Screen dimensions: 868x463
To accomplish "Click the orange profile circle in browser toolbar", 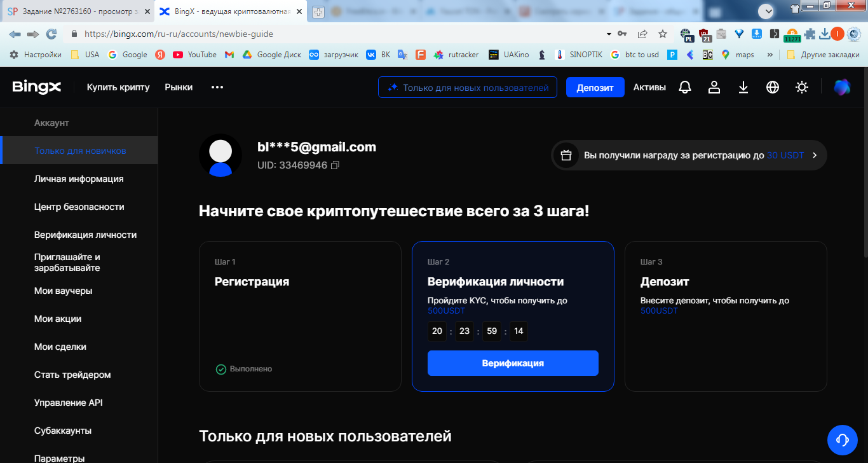I will (x=837, y=34).
